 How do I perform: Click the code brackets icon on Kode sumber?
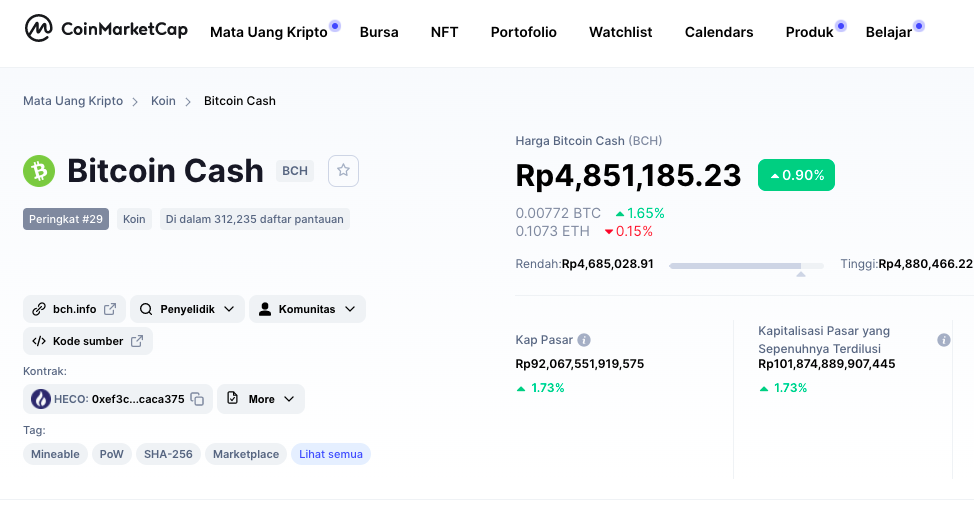39,341
